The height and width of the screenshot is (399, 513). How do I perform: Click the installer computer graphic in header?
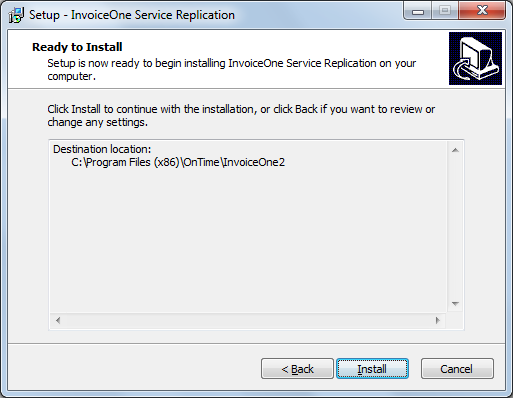(475, 58)
